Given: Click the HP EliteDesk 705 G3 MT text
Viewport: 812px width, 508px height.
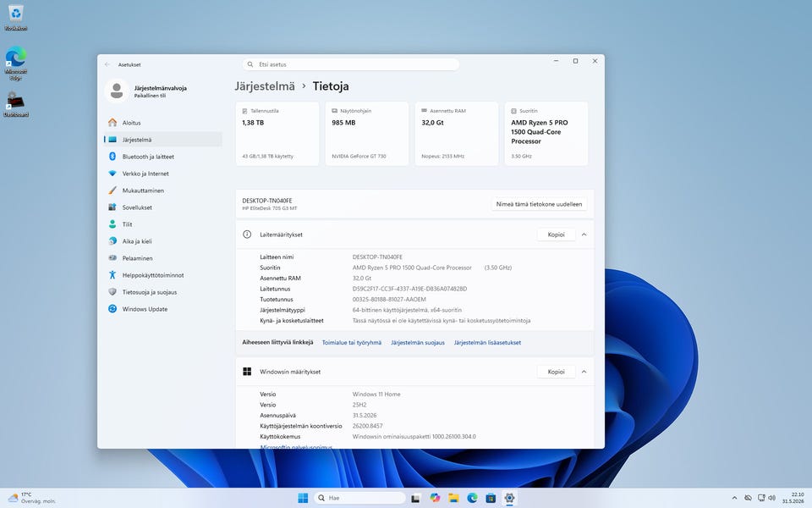Looking at the screenshot, I should 269,208.
